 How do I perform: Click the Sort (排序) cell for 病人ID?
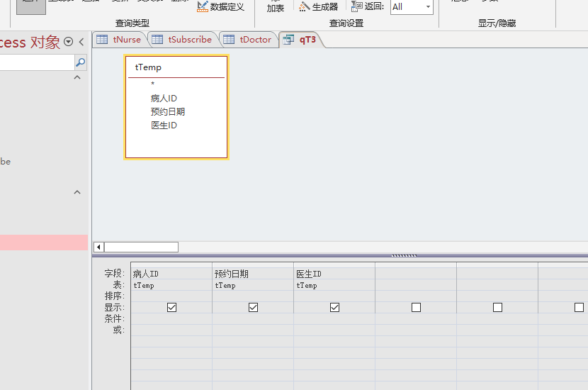click(x=171, y=296)
